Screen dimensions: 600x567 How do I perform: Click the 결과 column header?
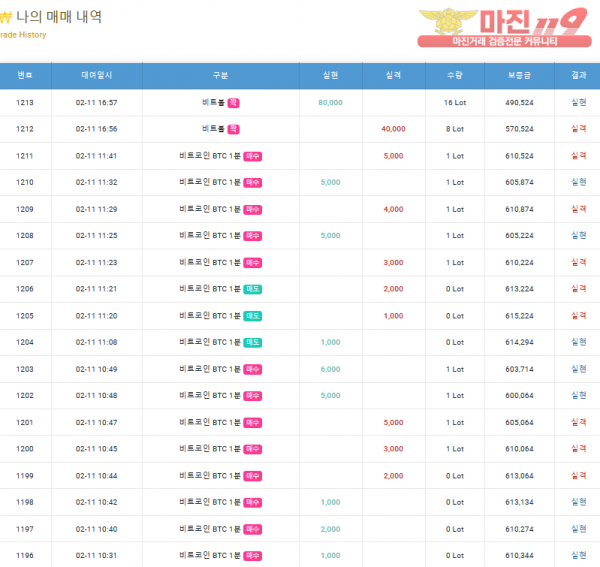pyautogui.click(x=578, y=75)
